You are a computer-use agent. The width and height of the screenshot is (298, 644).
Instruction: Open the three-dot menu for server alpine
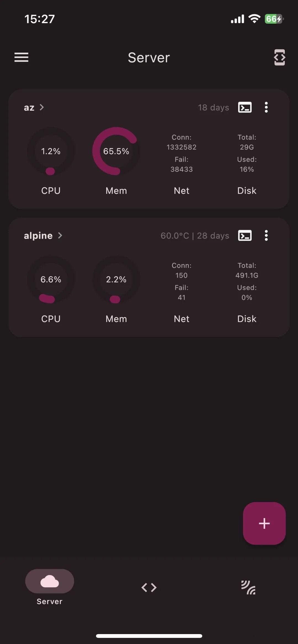point(266,236)
